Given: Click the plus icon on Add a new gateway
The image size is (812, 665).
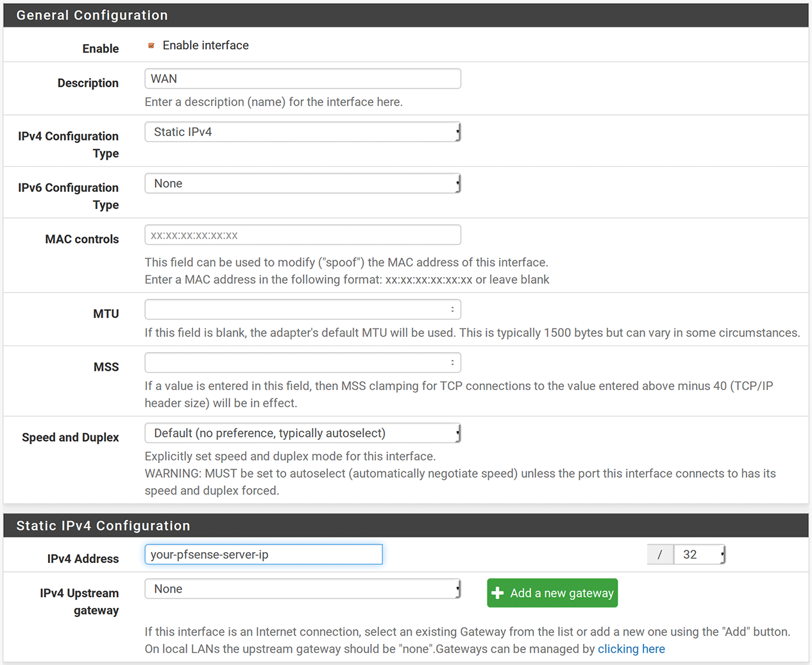Looking at the screenshot, I should point(497,593).
